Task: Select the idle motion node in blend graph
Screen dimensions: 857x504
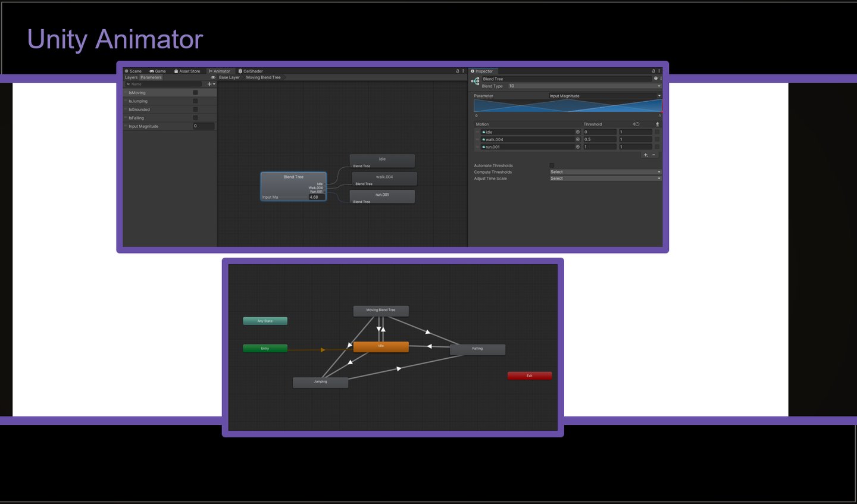Action: [x=382, y=161]
